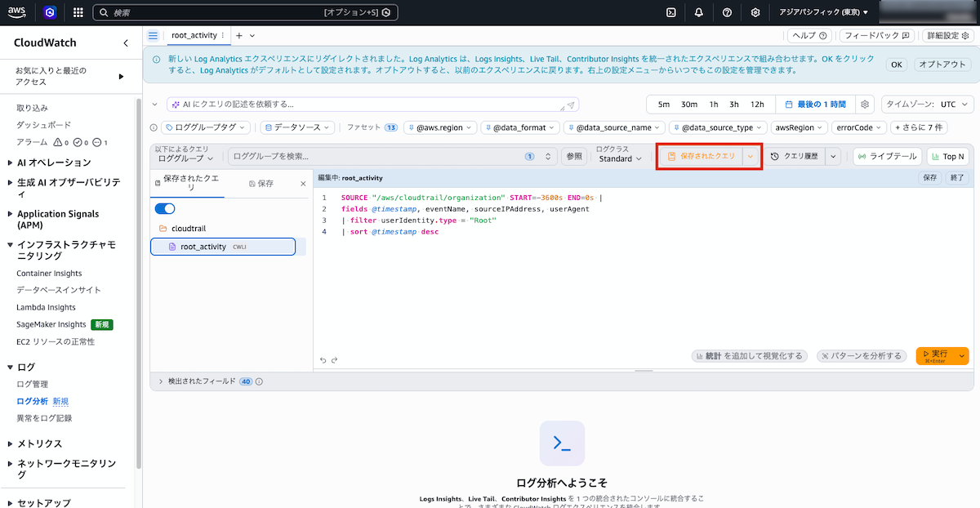The width and height of the screenshot is (980, 508).
Task: Open the console settings gear icon
Action: pos(755,12)
